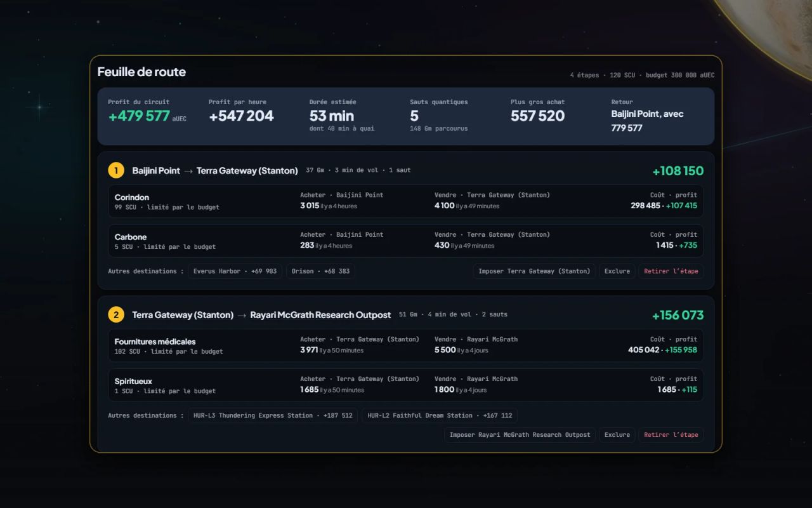
Task: Click the yellow step 1 number badge
Action: (116, 170)
